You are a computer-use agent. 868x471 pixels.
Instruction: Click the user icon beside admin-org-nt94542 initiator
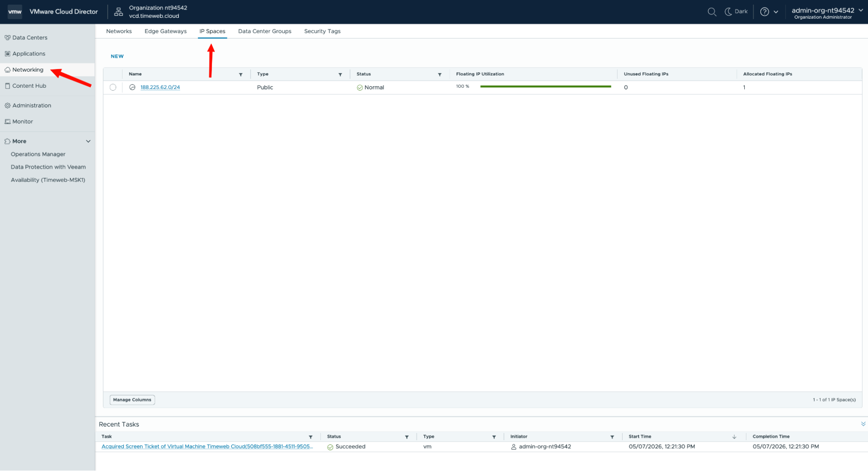click(x=514, y=447)
